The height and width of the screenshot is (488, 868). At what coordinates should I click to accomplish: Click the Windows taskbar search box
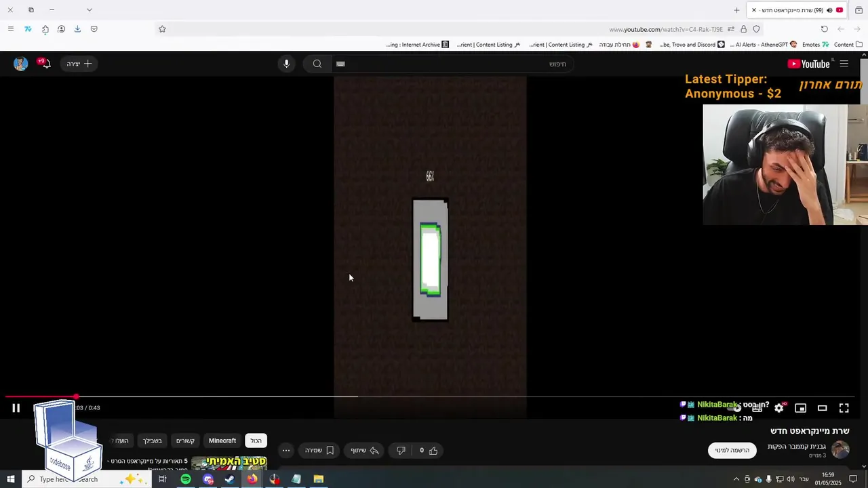tap(88, 479)
